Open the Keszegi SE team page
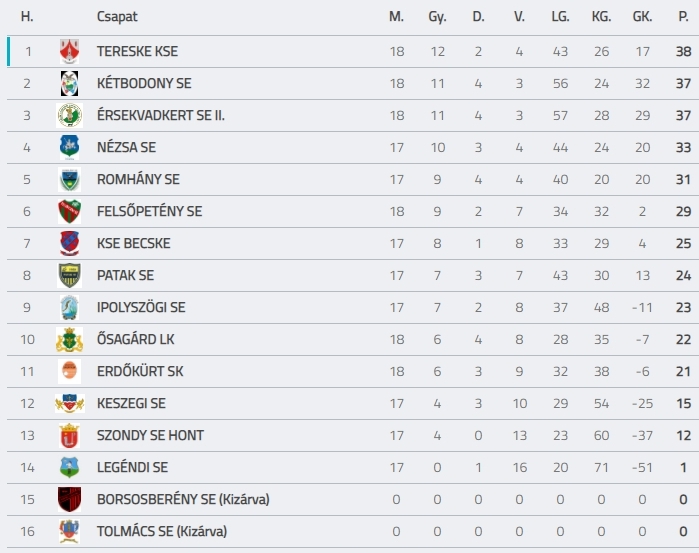 (x=132, y=404)
